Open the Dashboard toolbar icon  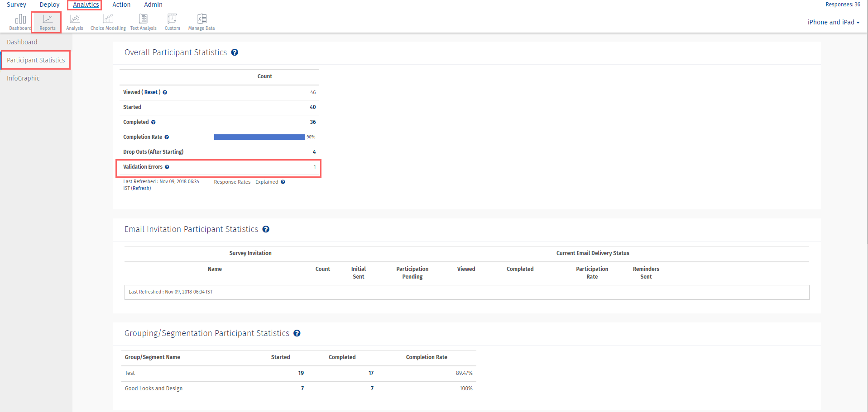tap(20, 22)
